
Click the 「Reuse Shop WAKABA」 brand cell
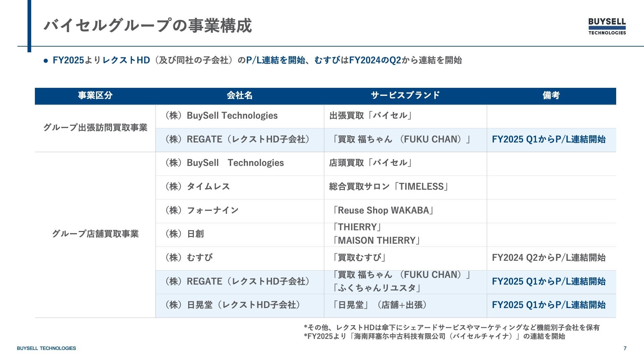click(x=383, y=210)
